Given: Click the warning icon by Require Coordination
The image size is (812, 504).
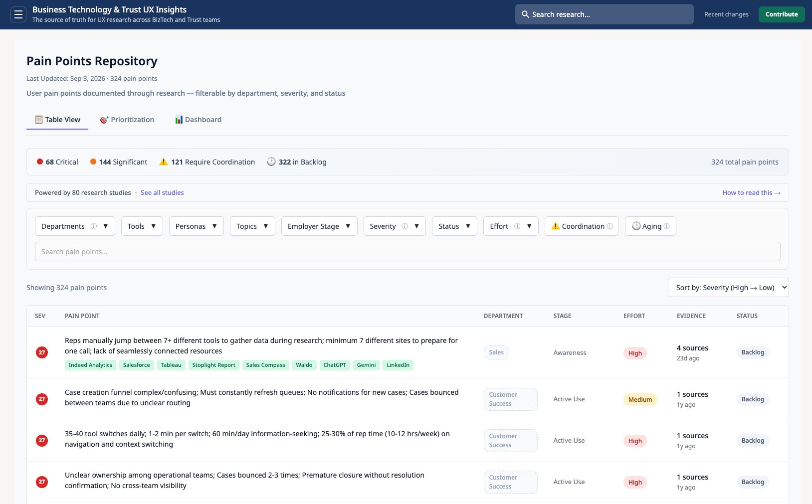Looking at the screenshot, I should (x=164, y=162).
